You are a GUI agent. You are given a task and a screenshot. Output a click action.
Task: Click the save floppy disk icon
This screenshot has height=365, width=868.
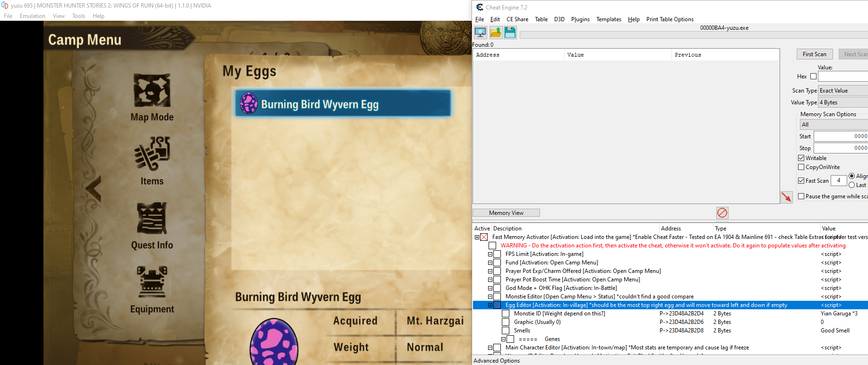(x=510, y=33)
